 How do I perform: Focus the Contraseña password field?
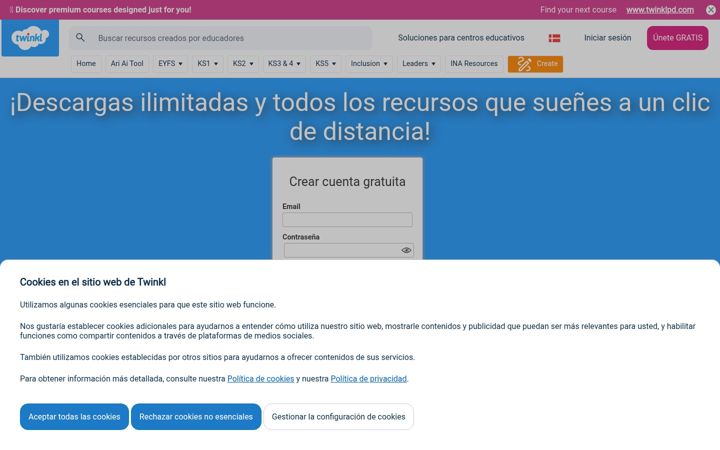point(349,250)
